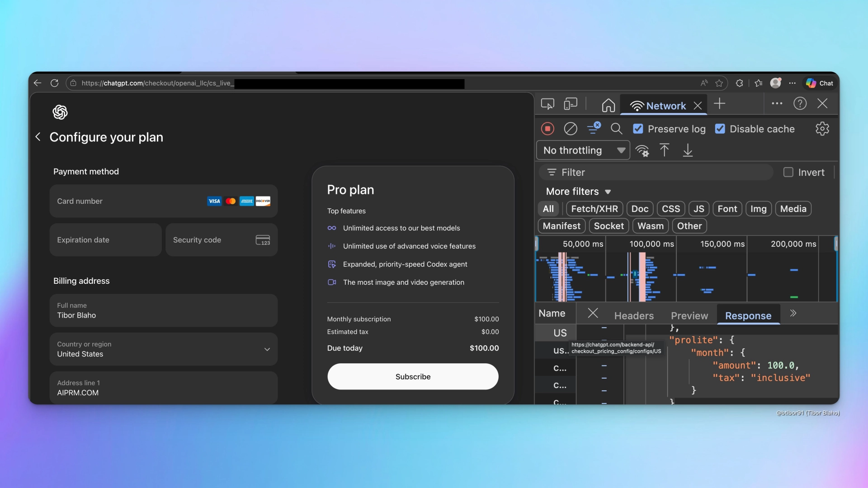Uncheck the Preserve log checkbox
Viewport: 868px width, 488px height.
click(638, 129)
